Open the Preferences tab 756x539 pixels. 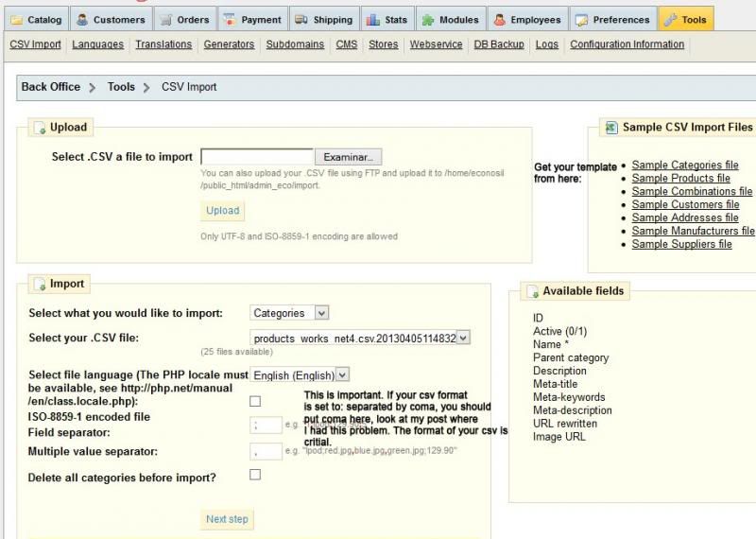click(612, 19)
